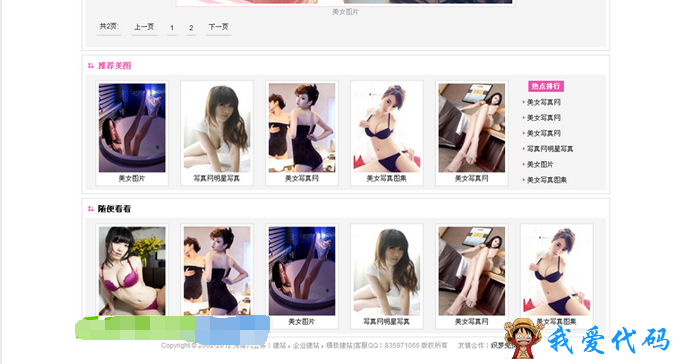Viewport: 687px width, 364px height.
Task: Open the purple bikini thumbnail in the 随便看看 section
Action: 132,271
